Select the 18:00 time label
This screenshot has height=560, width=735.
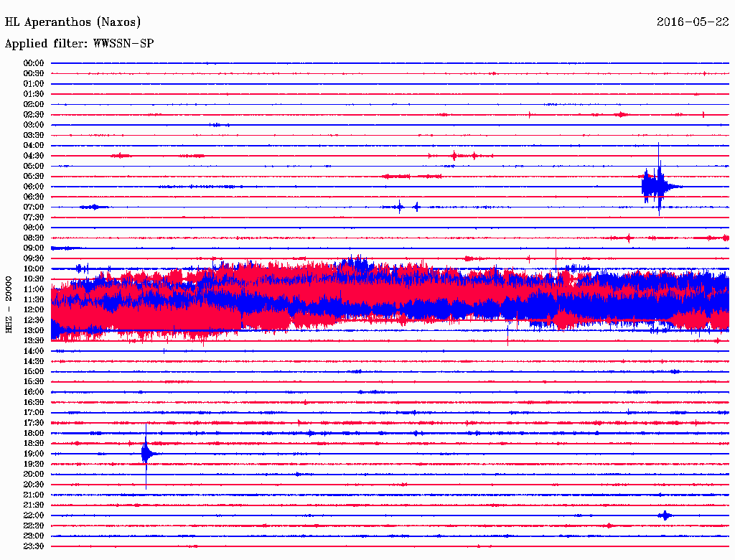click(x=34, y=433)
